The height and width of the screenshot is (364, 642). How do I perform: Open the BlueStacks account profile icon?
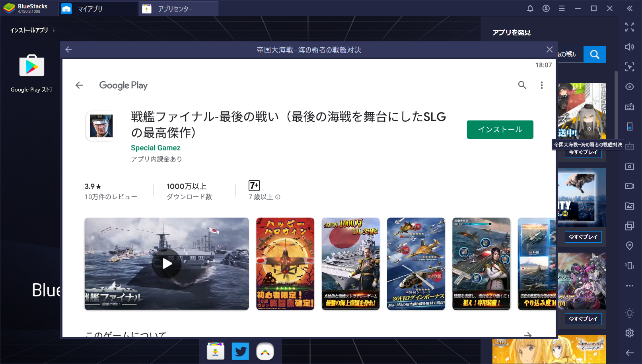pyautogui.click(x=546, y=8)
